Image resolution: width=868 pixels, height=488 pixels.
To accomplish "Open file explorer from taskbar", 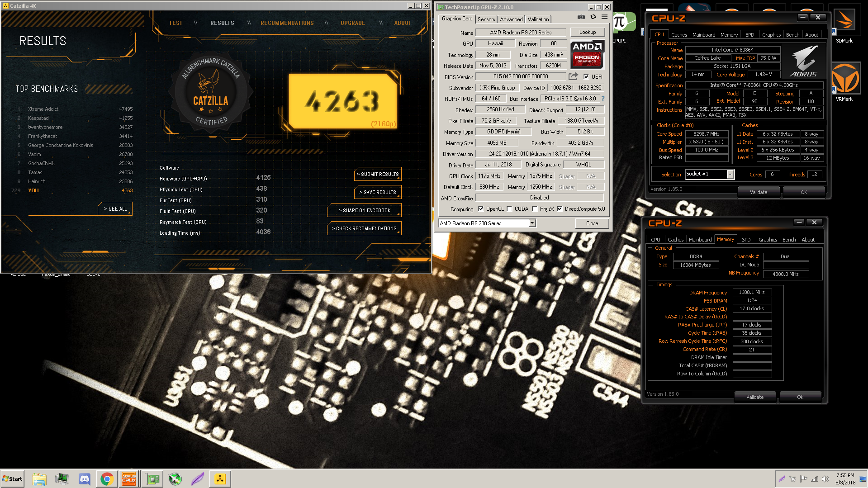I will (39, 479).
